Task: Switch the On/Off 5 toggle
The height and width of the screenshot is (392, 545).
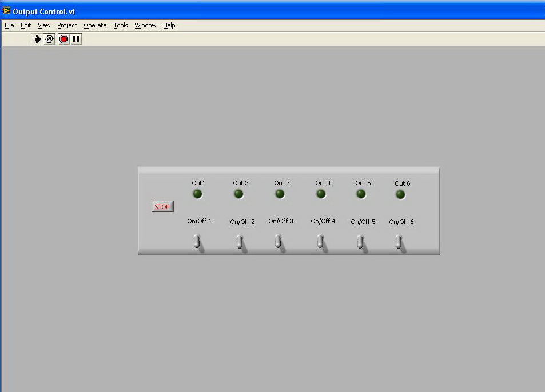Action: [360, 242]
